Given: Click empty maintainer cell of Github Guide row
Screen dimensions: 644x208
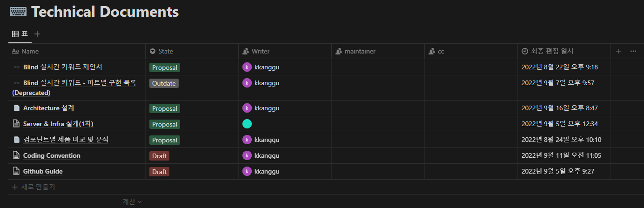Looking at the screenshot, I should 378,172.
